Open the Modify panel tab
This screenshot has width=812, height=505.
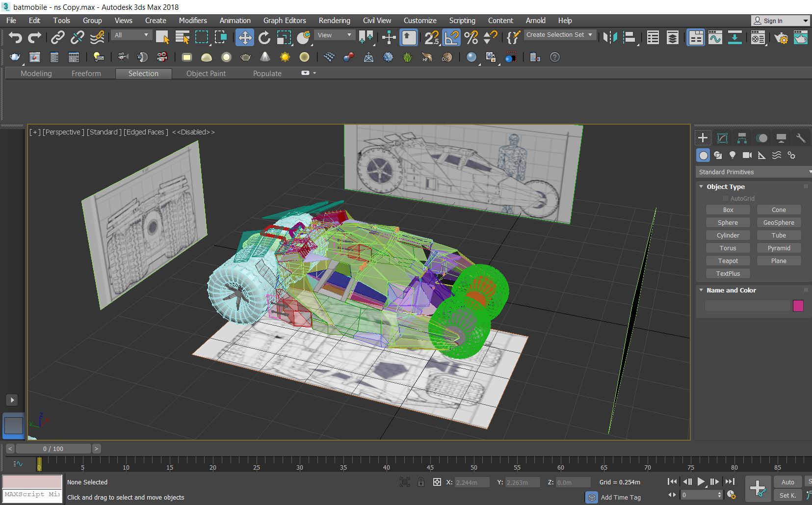(722, 138)
